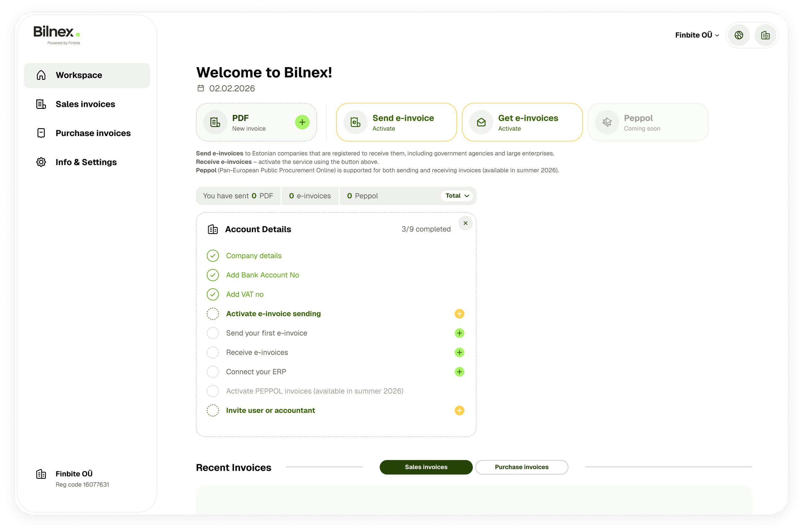This screenshot has width=803, height=532.
Task: Activate the Get e-invoices card
Action: pos(522,122)
